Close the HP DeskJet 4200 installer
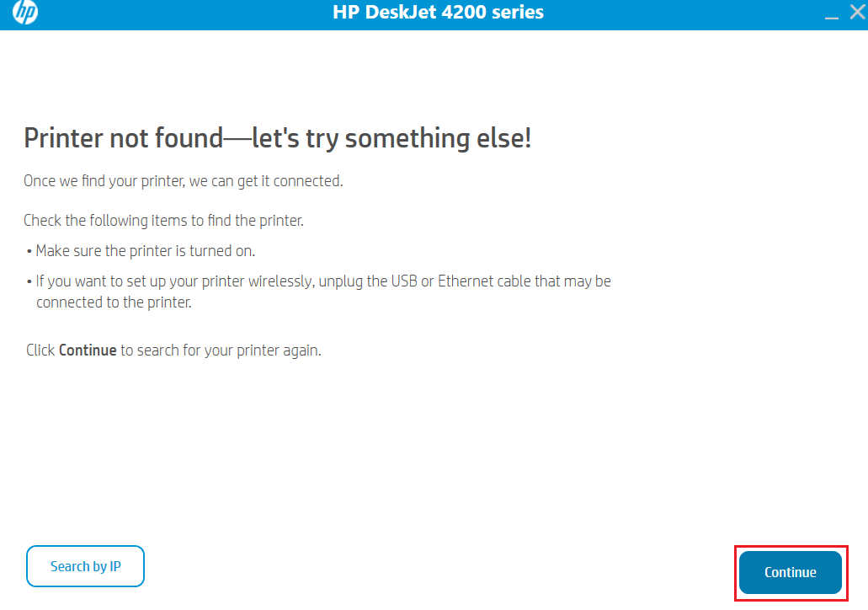The height and width of the screenshot is (610, 868). pyautogui.click(x=856, y=12)
